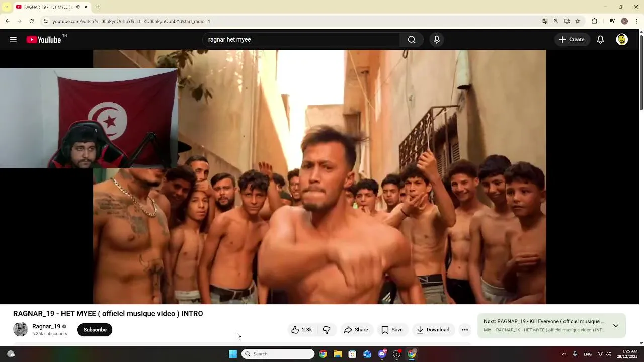Open the YouTube account avatar menu
Screen dimensions: 644x362
point(622,40)
